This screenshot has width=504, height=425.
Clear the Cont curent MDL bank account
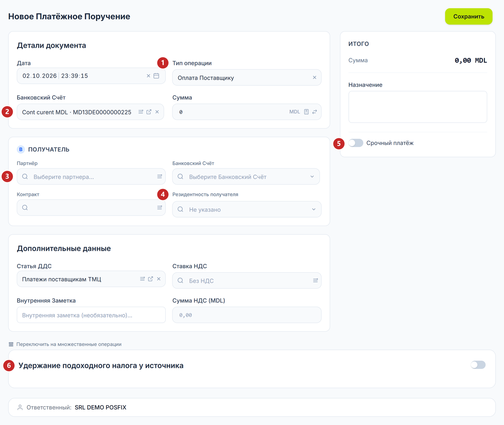point(157,112)
